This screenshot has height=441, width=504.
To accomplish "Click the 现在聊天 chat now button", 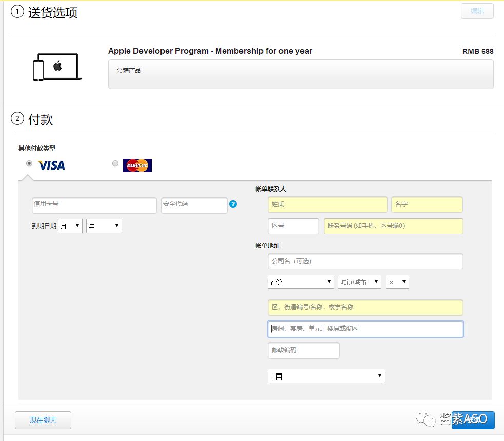I will pyautogui.click(x=43, y=420).
